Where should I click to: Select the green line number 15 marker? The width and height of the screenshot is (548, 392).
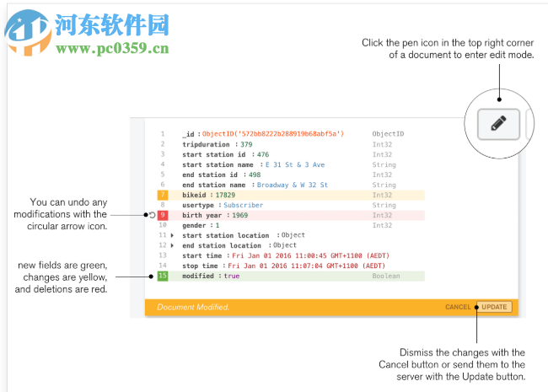163,276
